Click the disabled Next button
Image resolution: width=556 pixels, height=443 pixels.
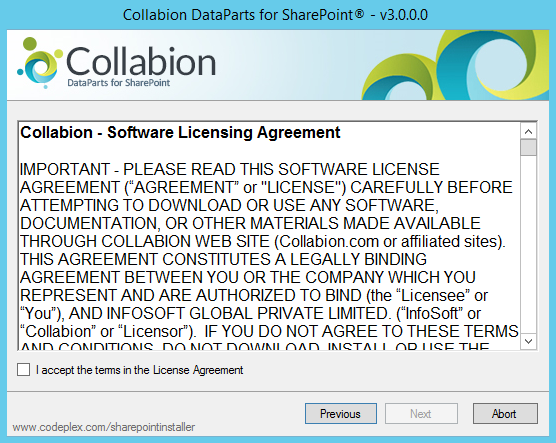point(421,414)
